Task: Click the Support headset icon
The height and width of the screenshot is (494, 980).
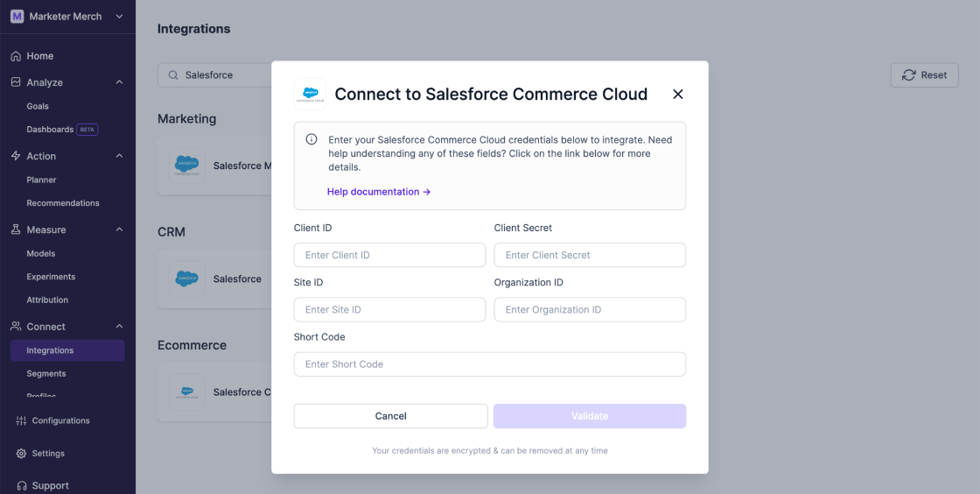Action: 21,486
